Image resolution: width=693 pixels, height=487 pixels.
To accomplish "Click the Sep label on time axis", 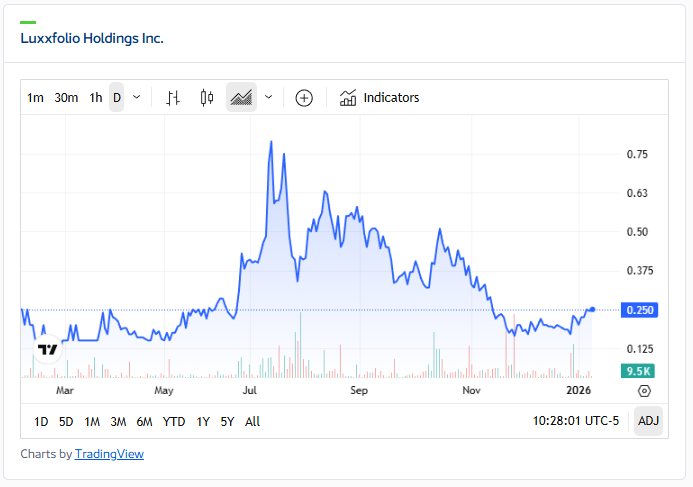I will pos(359,391).
